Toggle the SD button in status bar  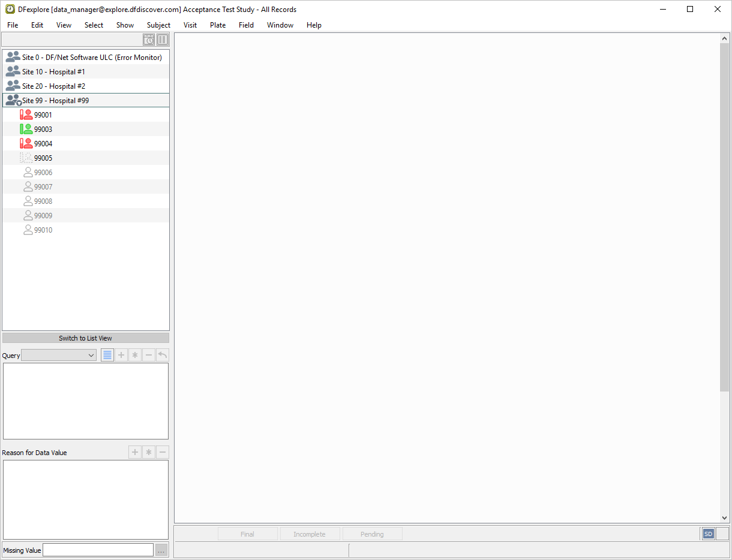[x=708, y=534]
